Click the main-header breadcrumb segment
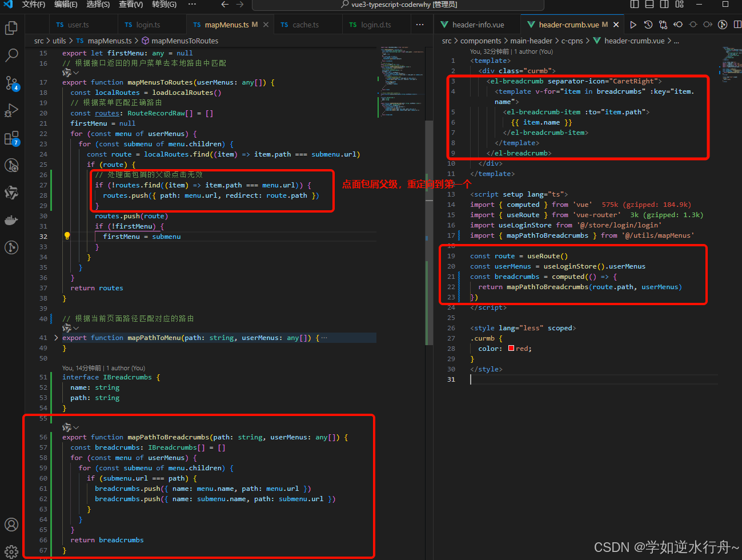Image resolution: width=742 pixels, height=560 pixels. click(x=531, y=41)
